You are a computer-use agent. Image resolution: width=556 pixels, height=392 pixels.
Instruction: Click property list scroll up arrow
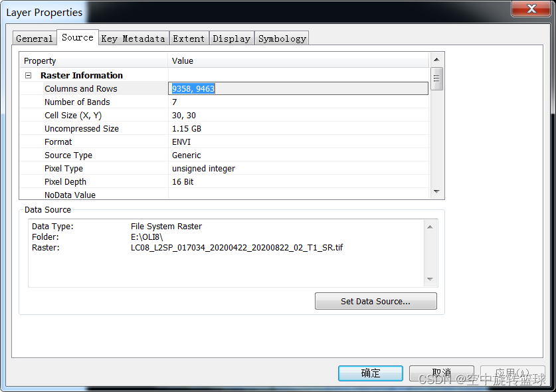436,60
